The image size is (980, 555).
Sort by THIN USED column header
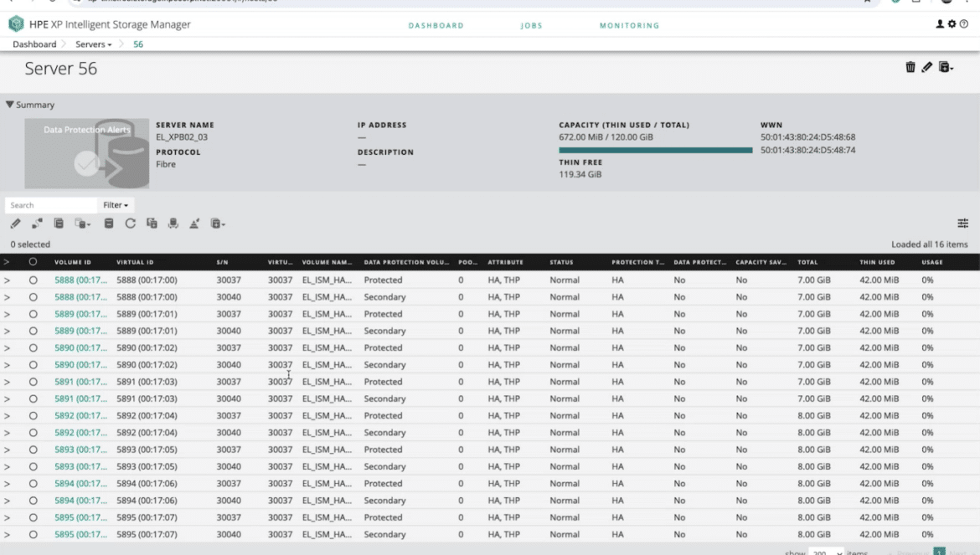pos(877,262)
